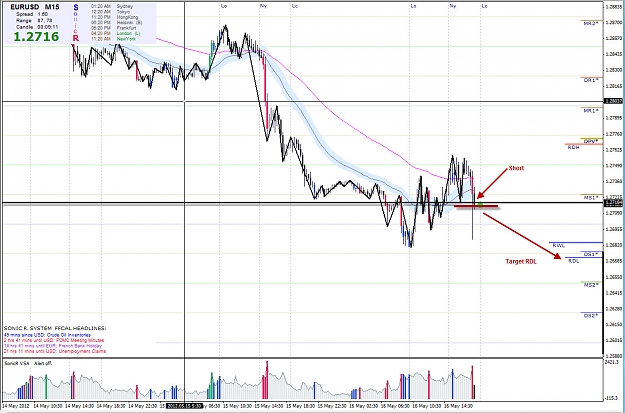Click the MR1* pivot level label
Viewport: 625px width, 413px height.
click(591, 111)
